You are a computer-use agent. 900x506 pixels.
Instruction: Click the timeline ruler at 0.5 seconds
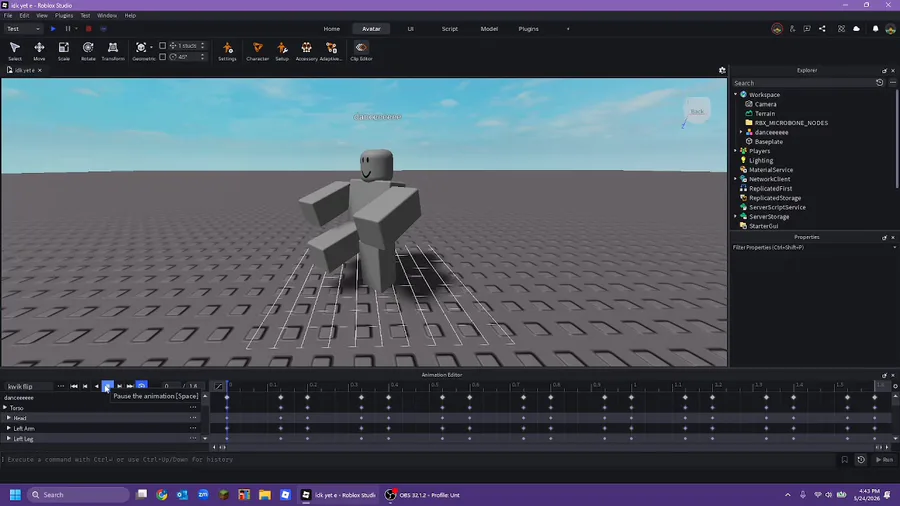(435, 385)
